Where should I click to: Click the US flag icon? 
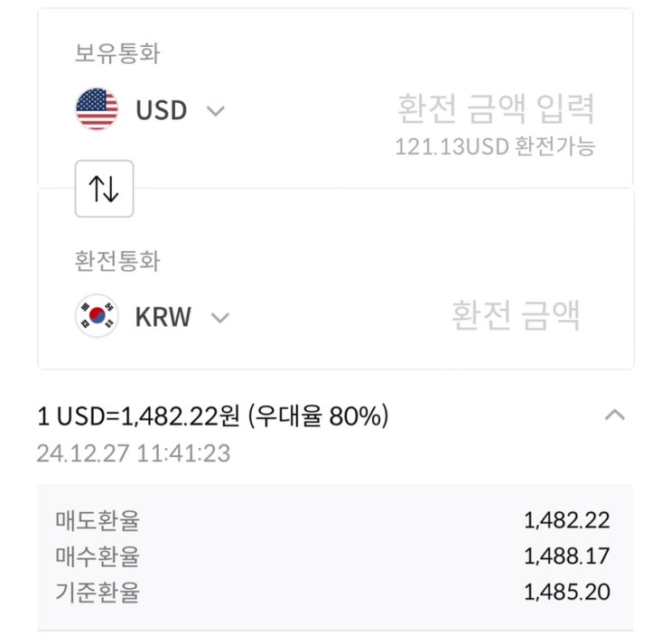(x=97, y=110)
